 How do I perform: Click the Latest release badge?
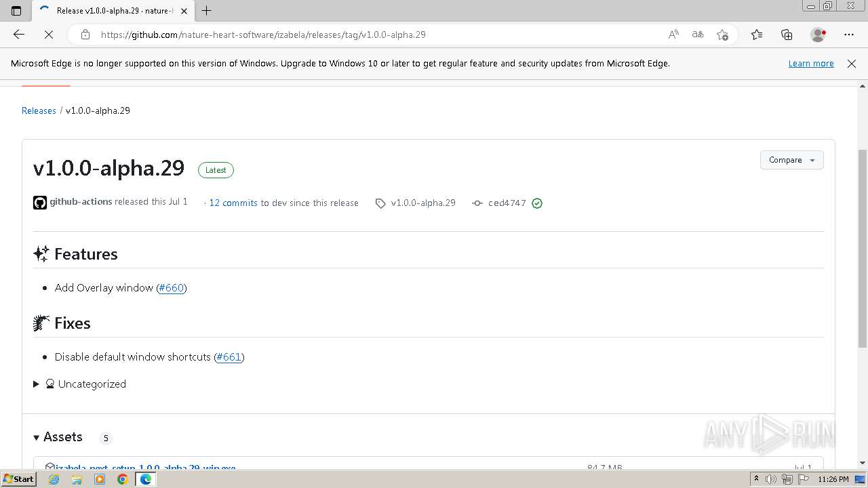point(216,170)
